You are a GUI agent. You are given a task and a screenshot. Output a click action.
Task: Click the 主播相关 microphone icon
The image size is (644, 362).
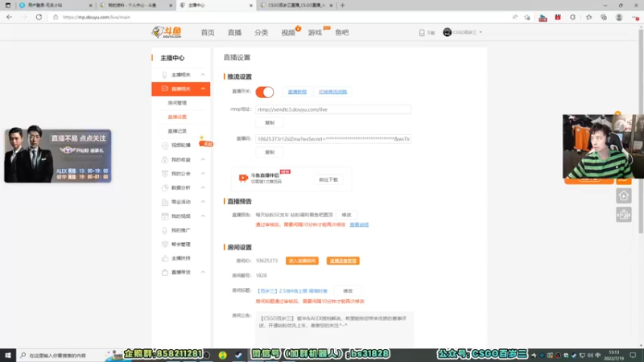pyautogui.click(x=165, y=75)
